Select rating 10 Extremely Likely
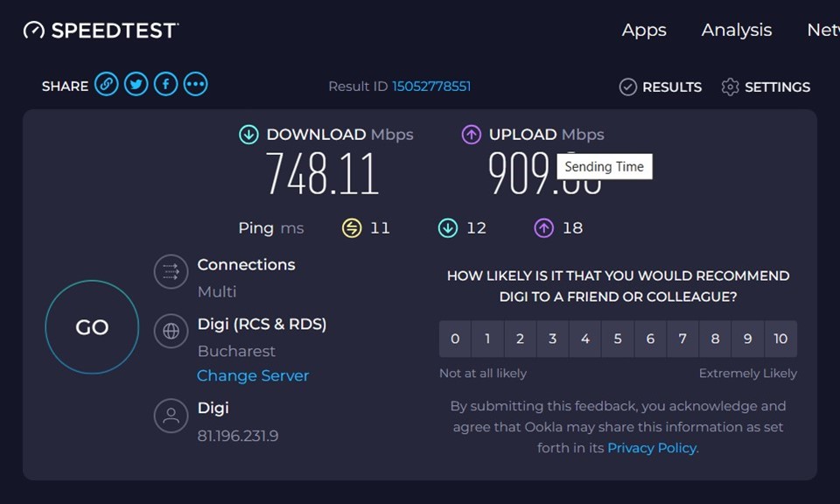Viewport: 840px width, 504px height. coord(780,339)
